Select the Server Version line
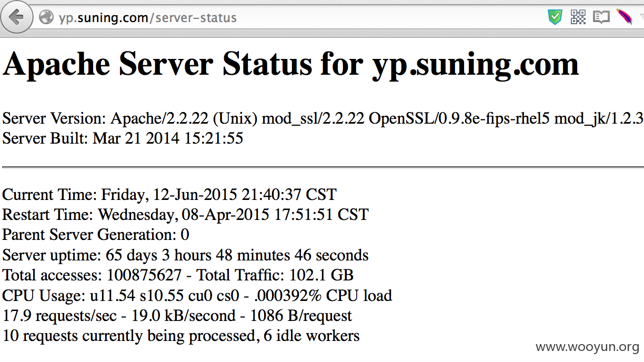Image resolution: width=644 pixels, height=362 pixels. click(x=323, y=118)
